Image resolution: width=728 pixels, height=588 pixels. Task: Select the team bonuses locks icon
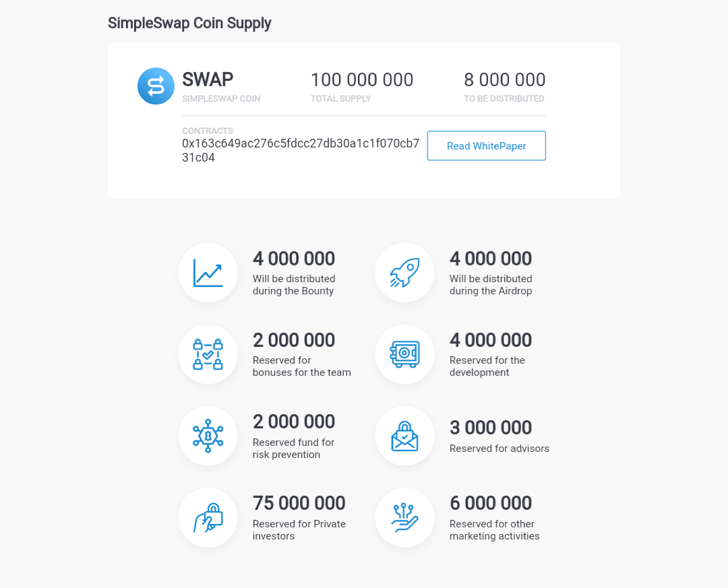pyautogui.click(x=208, y=354)
